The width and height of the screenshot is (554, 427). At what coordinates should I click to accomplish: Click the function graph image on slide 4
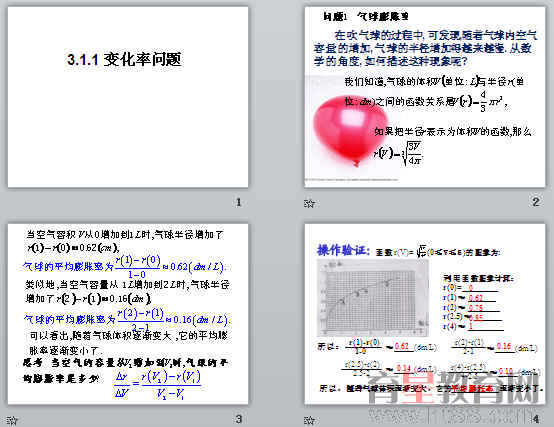(373, 298)
